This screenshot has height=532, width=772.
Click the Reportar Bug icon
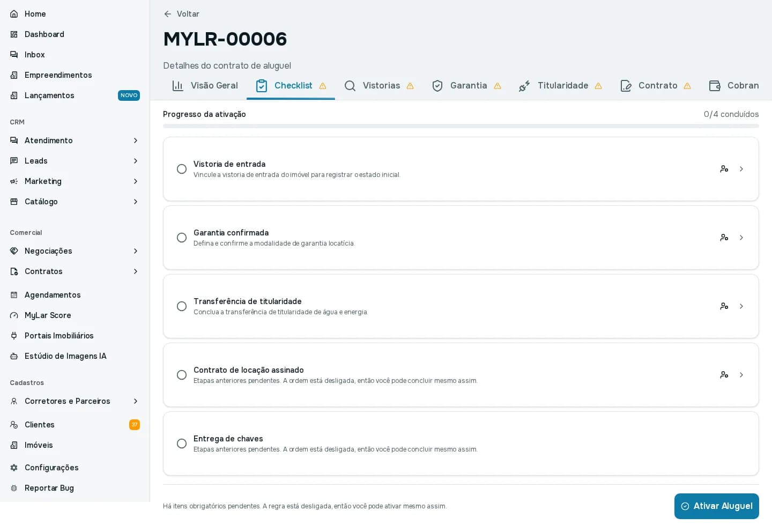[x=14, y=488]
